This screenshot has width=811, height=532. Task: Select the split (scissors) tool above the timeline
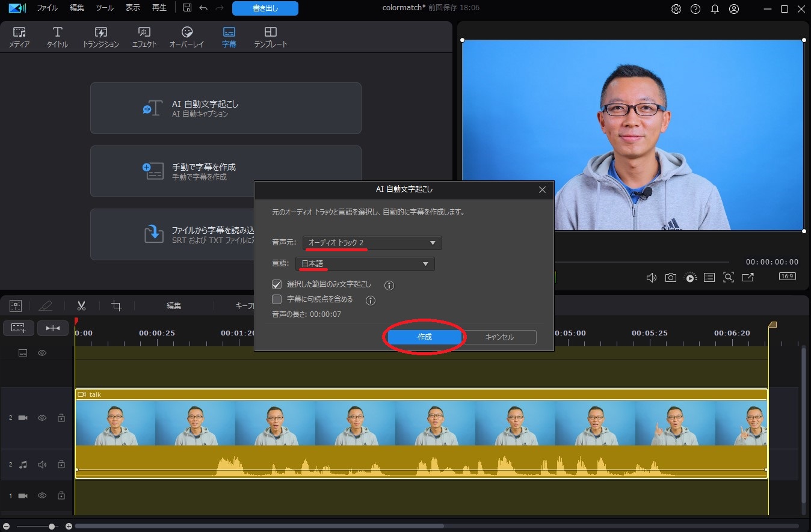coord(82,305)
